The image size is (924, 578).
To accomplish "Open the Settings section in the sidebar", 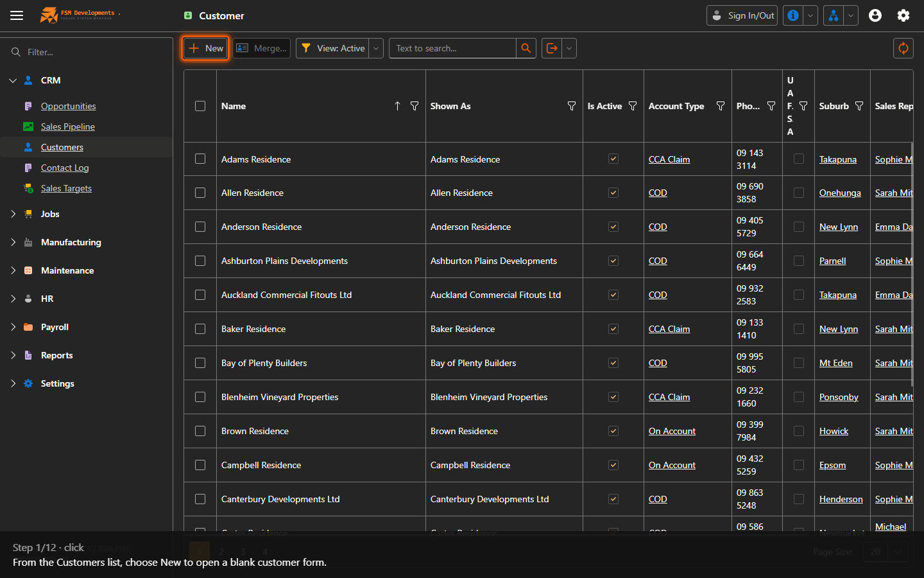I will (58, 383).
